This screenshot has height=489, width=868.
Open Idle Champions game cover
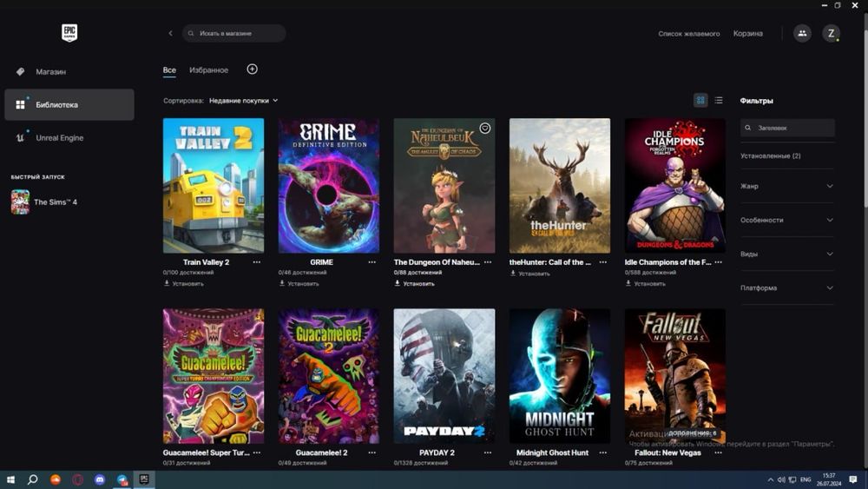pyautogui.click(x=674, y=186)
